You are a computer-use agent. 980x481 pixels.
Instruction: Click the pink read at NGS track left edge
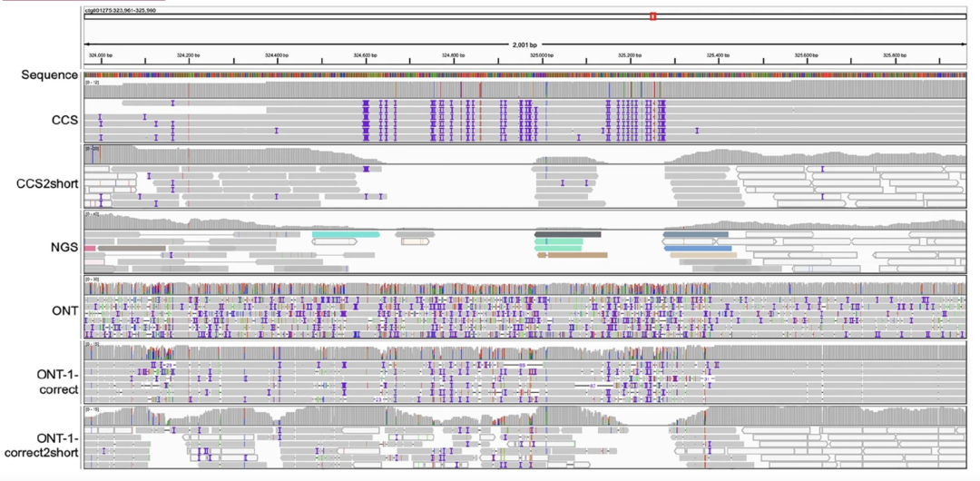click(x=90, y=249)
